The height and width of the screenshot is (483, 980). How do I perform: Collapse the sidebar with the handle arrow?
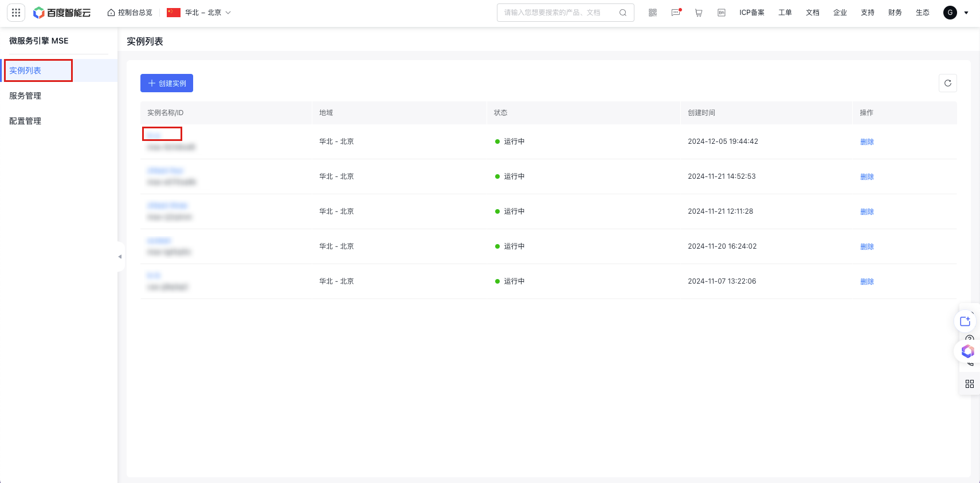click(120, 257)
